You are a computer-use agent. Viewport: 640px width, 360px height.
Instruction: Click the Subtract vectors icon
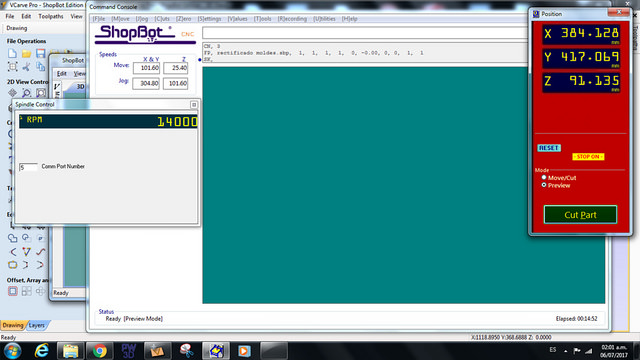[27, 238]
